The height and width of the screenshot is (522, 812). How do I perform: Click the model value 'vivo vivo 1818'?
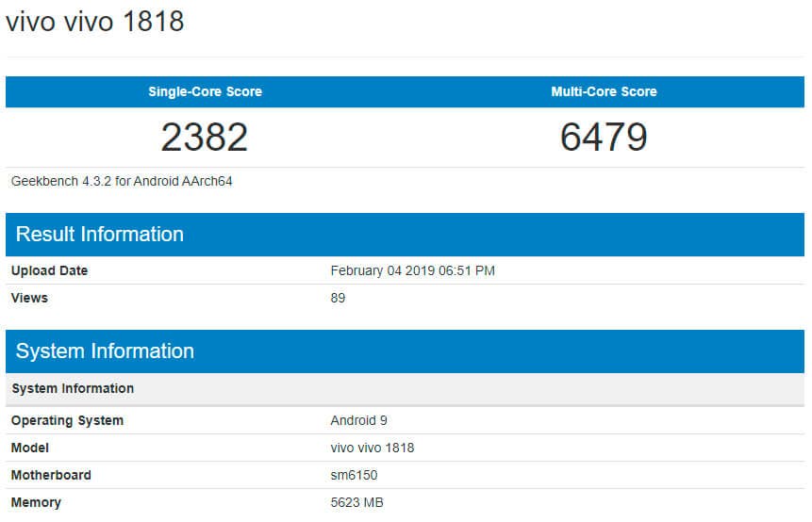click(373, 448)
